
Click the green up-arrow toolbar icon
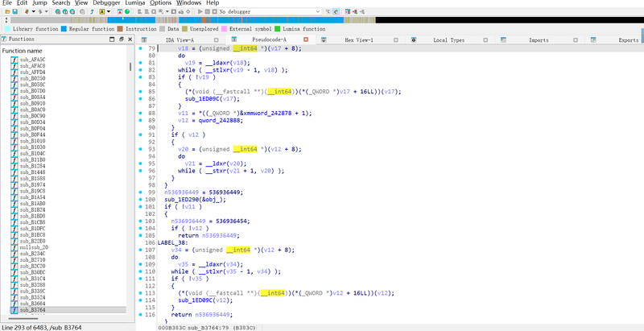click(93, 11)
